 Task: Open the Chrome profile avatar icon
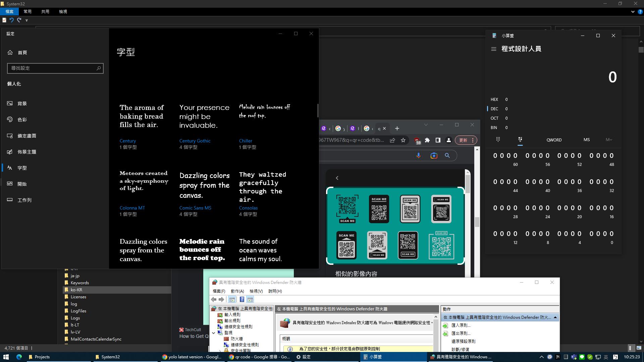pos(448,140)
